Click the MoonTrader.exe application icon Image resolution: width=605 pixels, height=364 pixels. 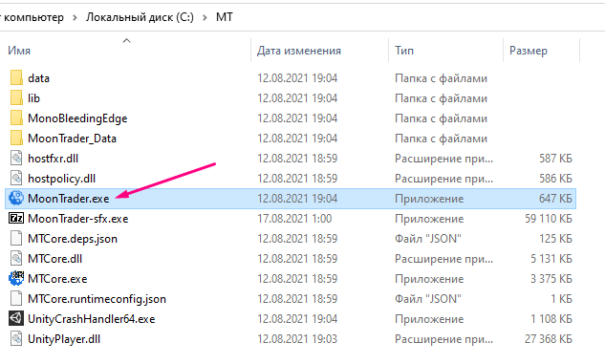click(x=16, y=198)
